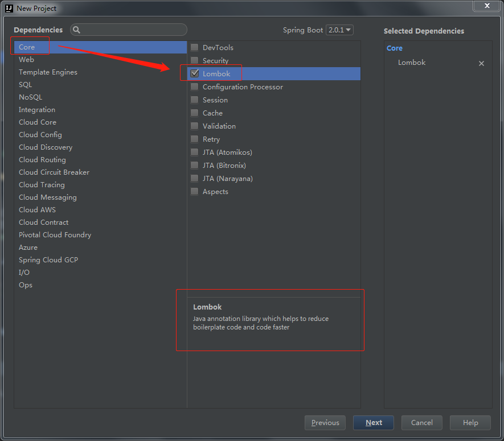This screenshot has width=504, height=441.
Task: Cancel the new project wizard
Action: click(422, 423)
